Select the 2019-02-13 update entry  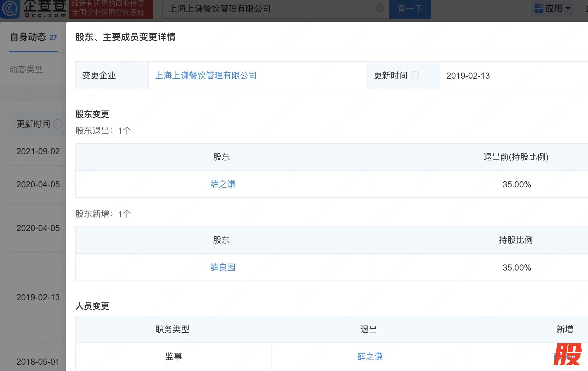click(38, 297)
